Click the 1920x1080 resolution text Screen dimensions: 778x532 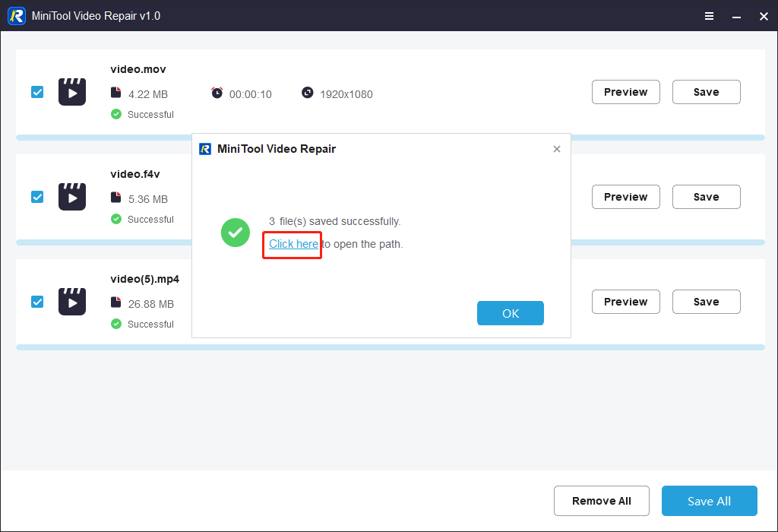tap(346, 94)
